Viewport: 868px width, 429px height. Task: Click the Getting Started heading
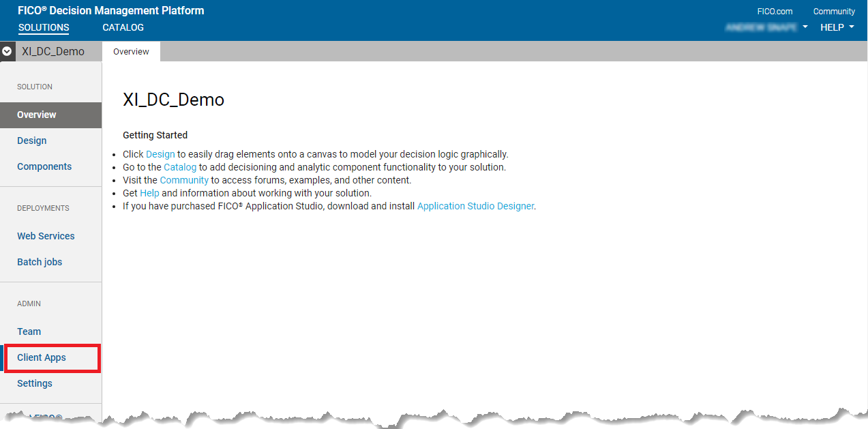[x=155, y=135]
